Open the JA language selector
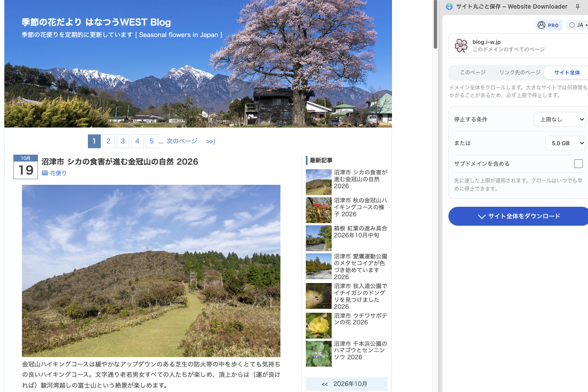 click(x=578, y=25)
